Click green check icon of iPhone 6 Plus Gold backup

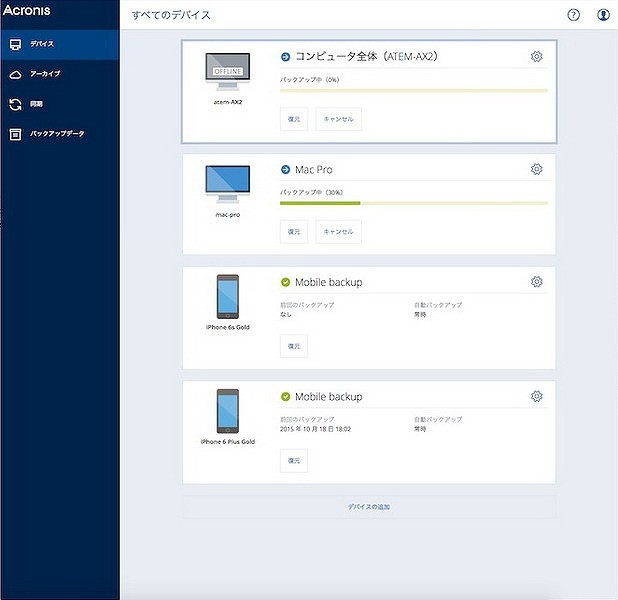[285, 397]
